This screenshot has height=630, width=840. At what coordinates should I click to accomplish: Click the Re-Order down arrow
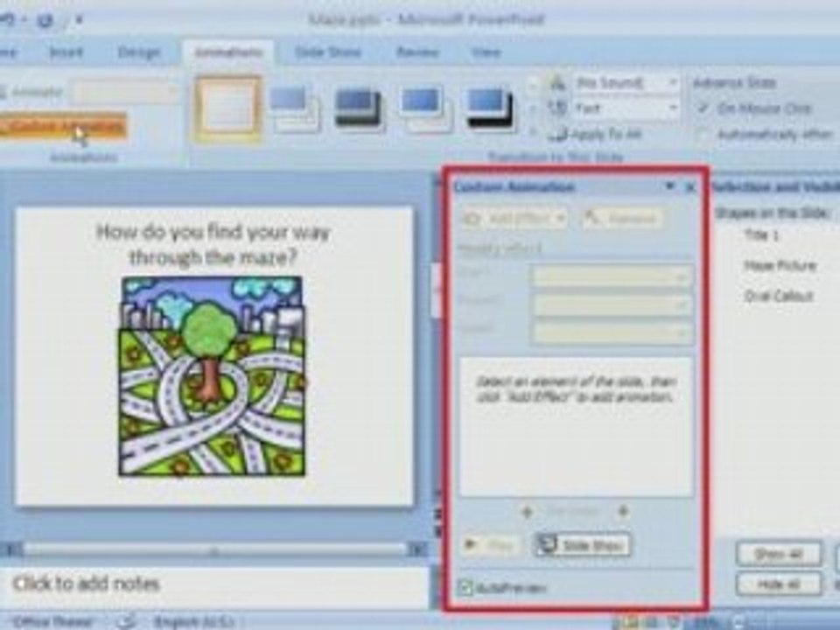(x=623, y=512)
